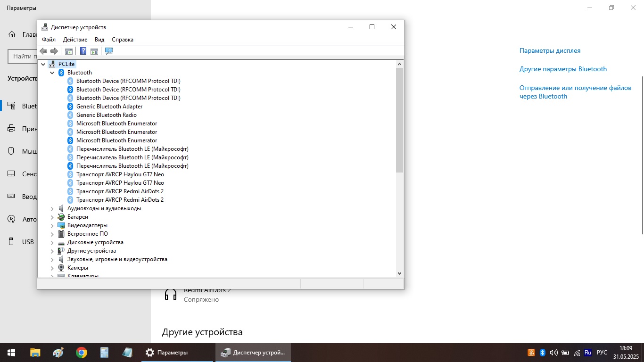Click Отправление или получение файлов через Bluetooth
The width and height of the screenshot is (644, 362).
pos(575,92)
